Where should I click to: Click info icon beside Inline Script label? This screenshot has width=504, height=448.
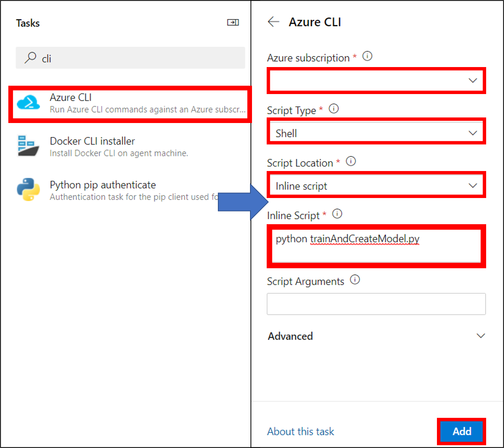pos(337,214)
